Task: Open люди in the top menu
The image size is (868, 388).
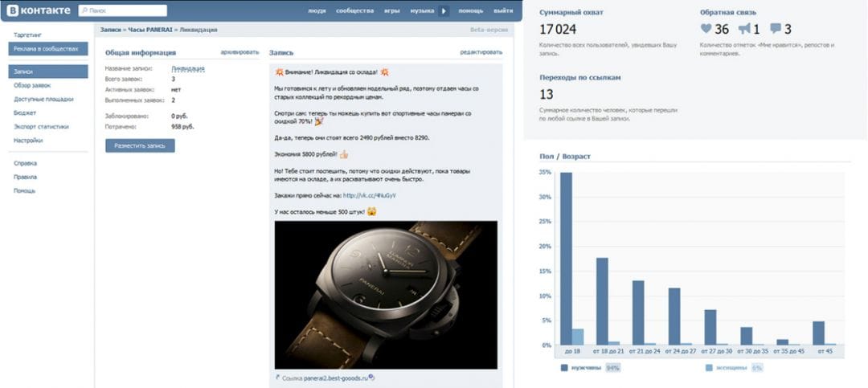Action: [x=317, y=11]
